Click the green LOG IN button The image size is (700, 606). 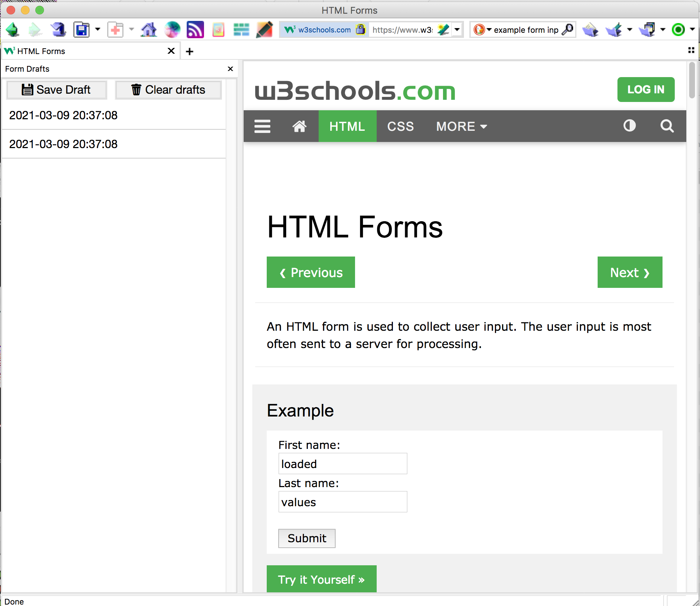point(646,89)
